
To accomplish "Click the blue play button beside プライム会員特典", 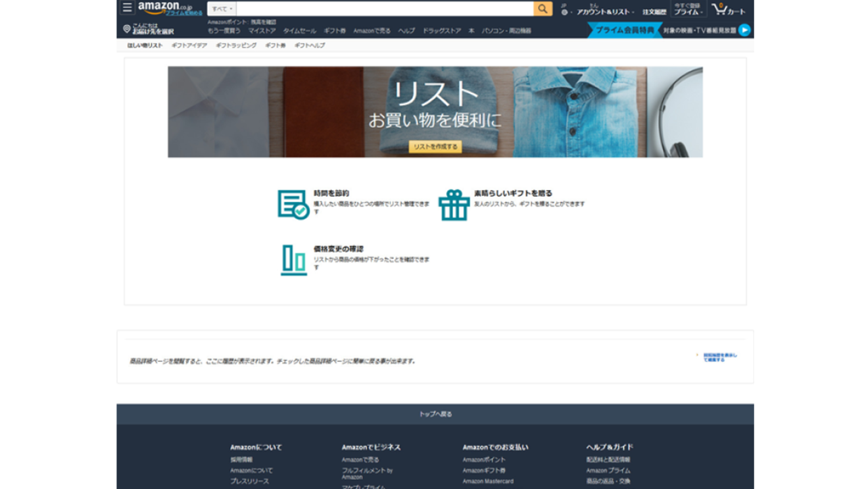I will [744, 30].
